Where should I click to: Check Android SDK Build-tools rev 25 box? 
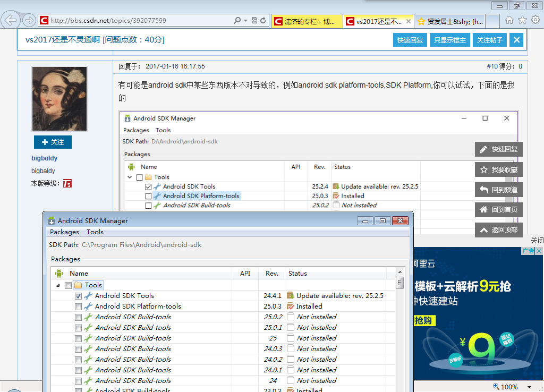coord(78,338)
